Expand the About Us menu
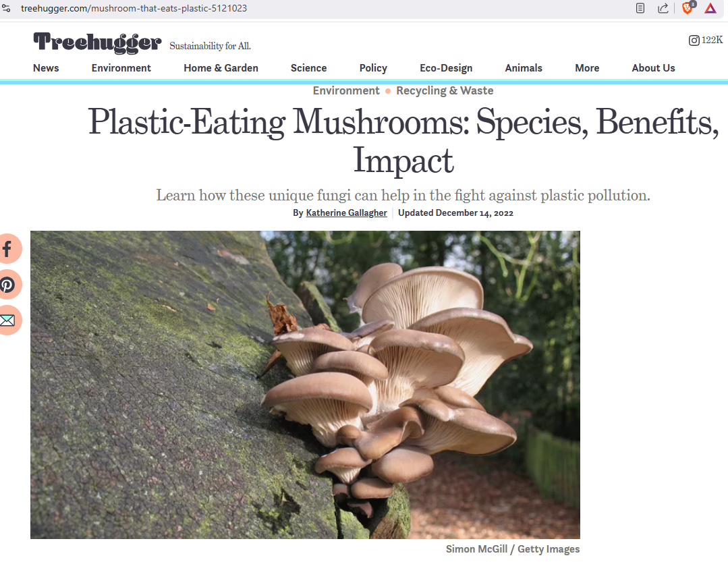This screenshot has width=728, height=562. coord(653,67)
